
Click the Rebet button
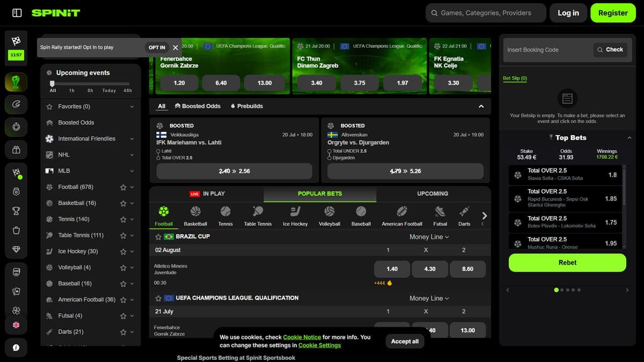pos(567,263)
